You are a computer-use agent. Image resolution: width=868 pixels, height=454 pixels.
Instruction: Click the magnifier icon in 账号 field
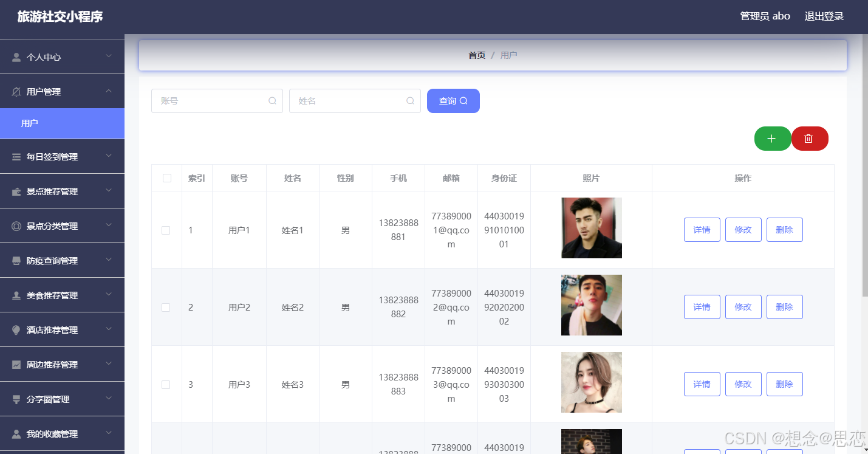[272, 101]
